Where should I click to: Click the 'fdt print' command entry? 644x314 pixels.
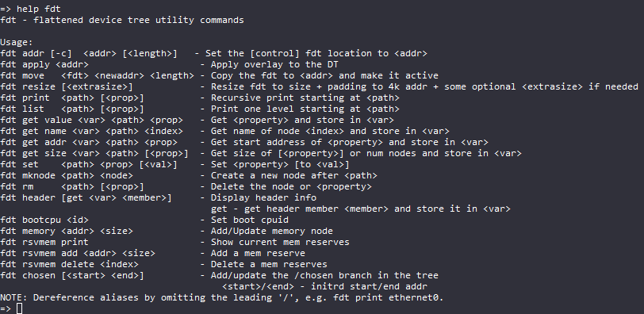[200, 98]
